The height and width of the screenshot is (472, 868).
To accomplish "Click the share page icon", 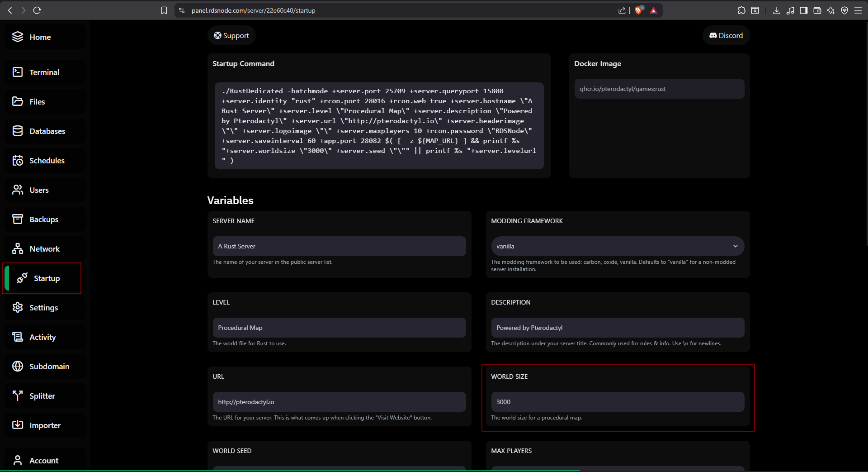I will 622,10.
